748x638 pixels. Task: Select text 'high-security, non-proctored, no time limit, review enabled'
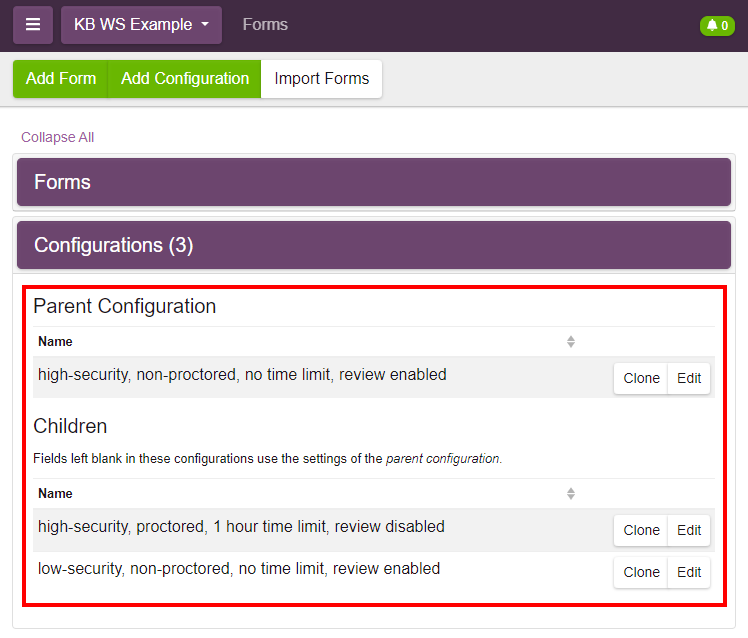click(242, 375)
